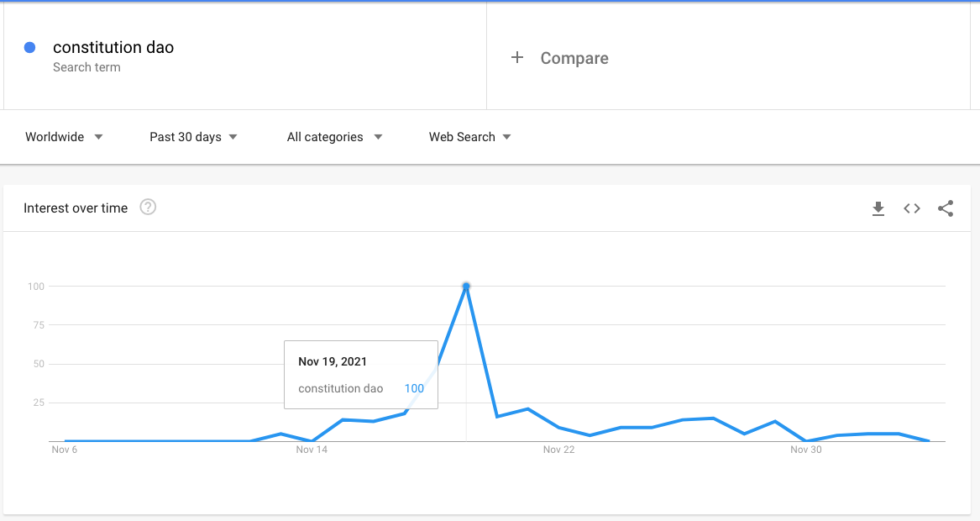
Task: Click the 100 value in the tooltip
Action: pos(414,388)
